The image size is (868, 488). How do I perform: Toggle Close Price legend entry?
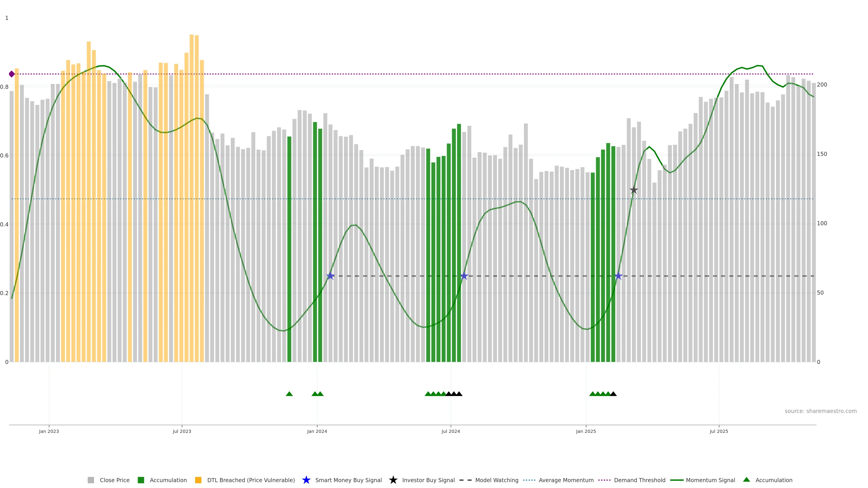pos(114,480)
